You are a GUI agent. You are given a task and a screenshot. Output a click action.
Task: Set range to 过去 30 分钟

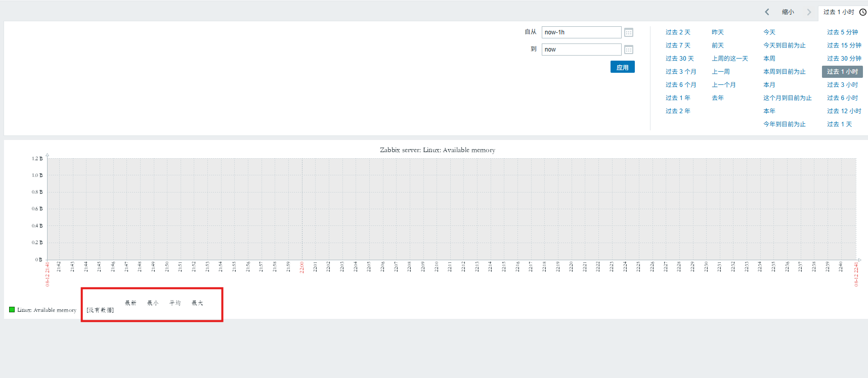click(844, 59)
